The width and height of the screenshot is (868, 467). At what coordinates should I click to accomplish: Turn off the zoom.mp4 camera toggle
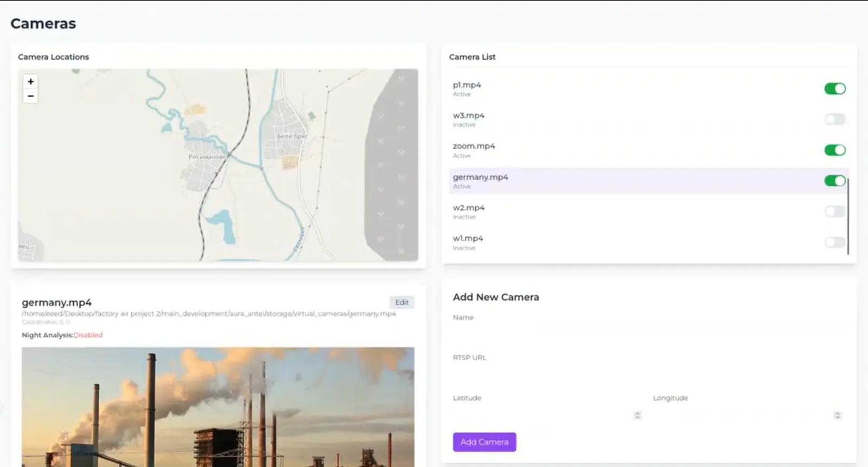pyautogui.click(x=835, y=150)
